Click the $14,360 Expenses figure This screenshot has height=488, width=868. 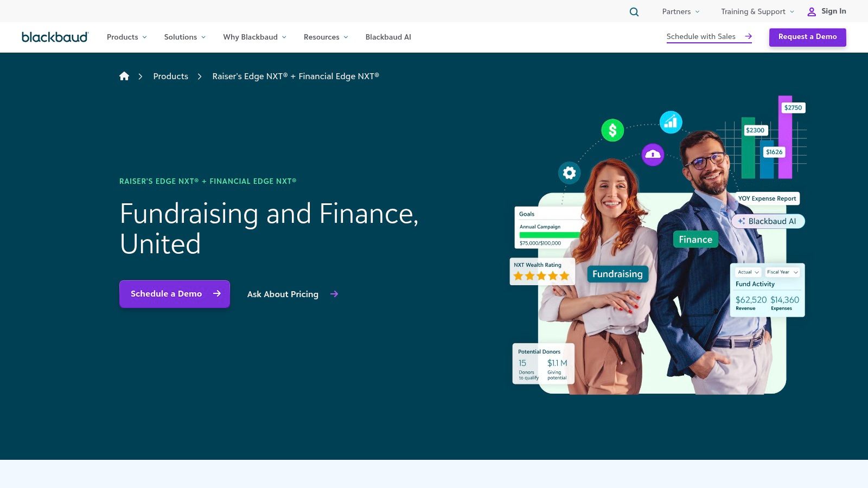click(784, 300)
